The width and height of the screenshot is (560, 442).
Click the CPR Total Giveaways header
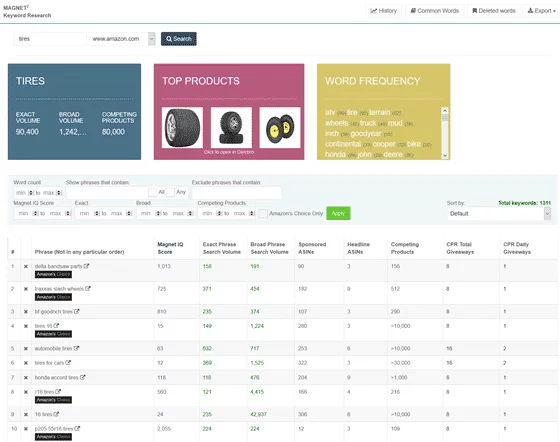(x=460, y=248)
